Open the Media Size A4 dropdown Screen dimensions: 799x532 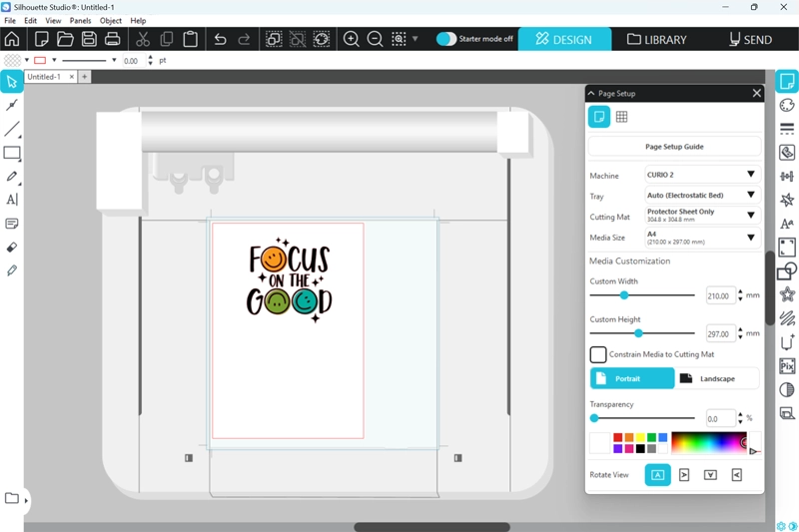point(702,238)
